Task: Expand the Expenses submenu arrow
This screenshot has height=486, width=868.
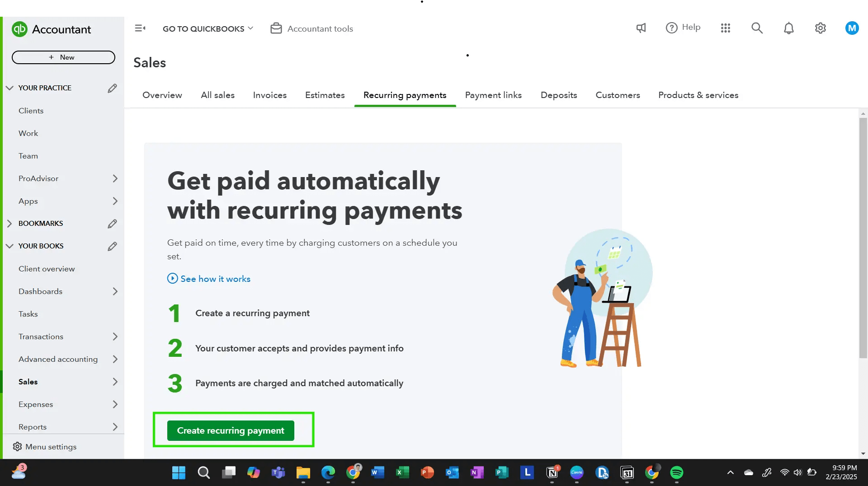Action: tap(115, 404)
